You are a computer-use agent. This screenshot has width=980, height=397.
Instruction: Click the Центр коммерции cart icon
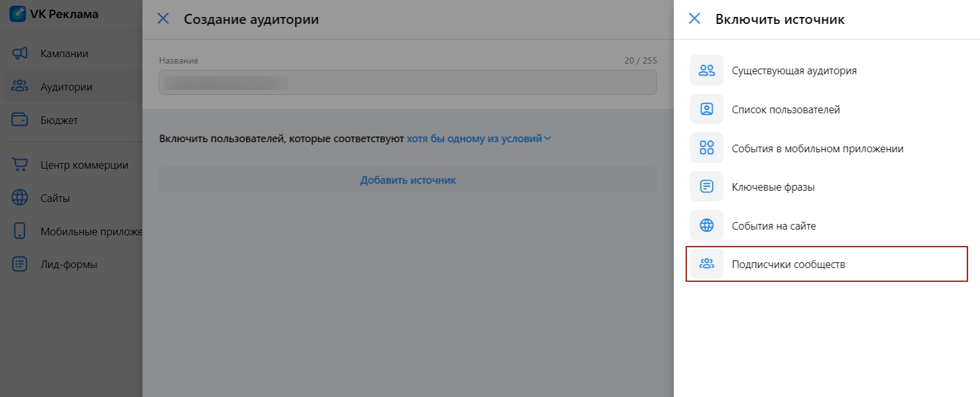(20, 165)
